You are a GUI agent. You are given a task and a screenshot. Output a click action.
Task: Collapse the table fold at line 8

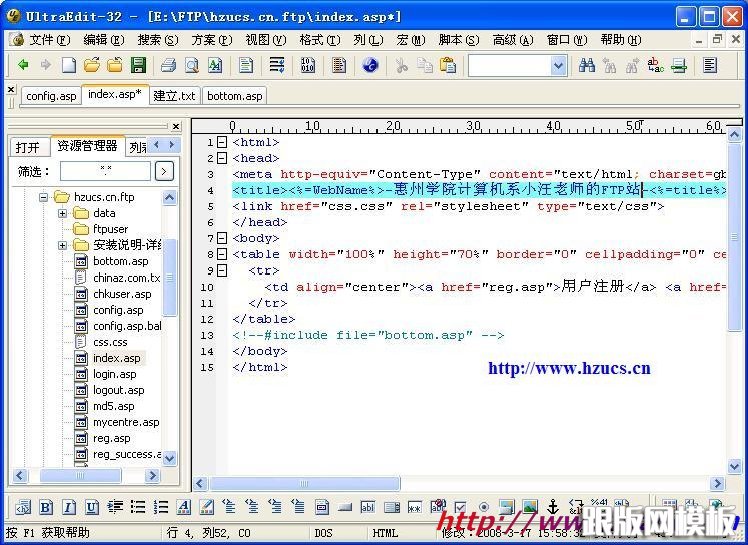point(222,254)
